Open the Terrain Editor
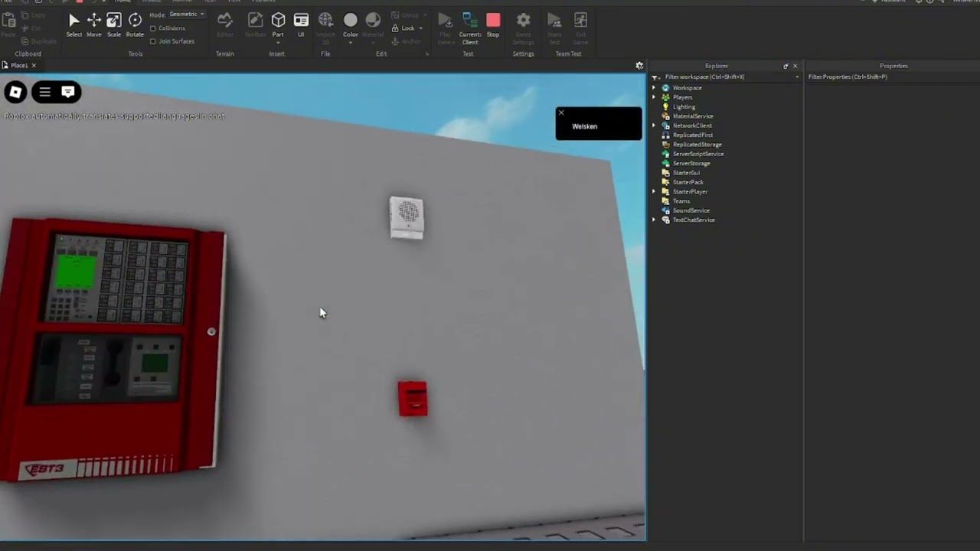 pos(225,24)
